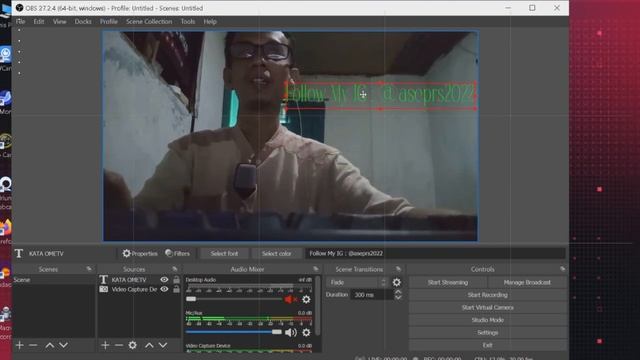Screen dimensions: 640x360
Task: Click the Select color button
Action: (276, 253)
